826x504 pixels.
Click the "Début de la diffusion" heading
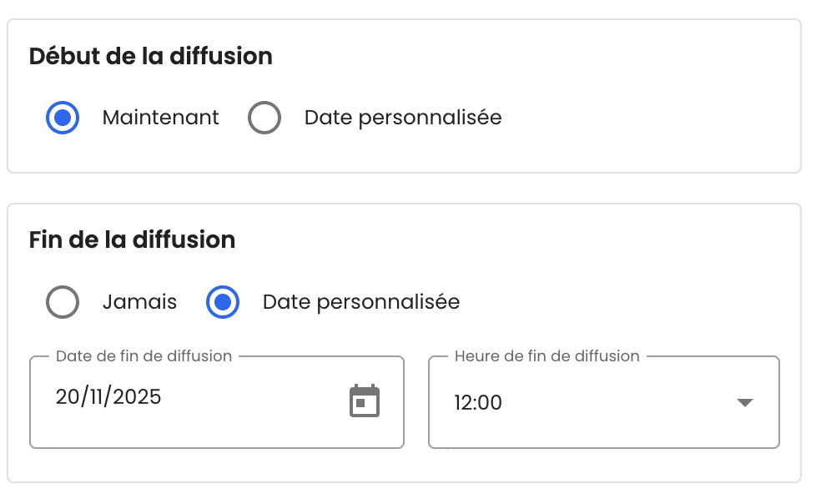pos(151,57)
